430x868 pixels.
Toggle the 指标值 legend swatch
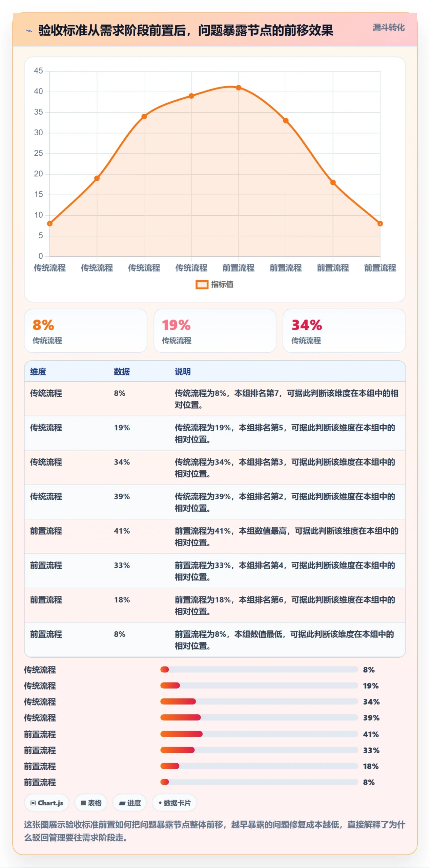click(202, 284)
